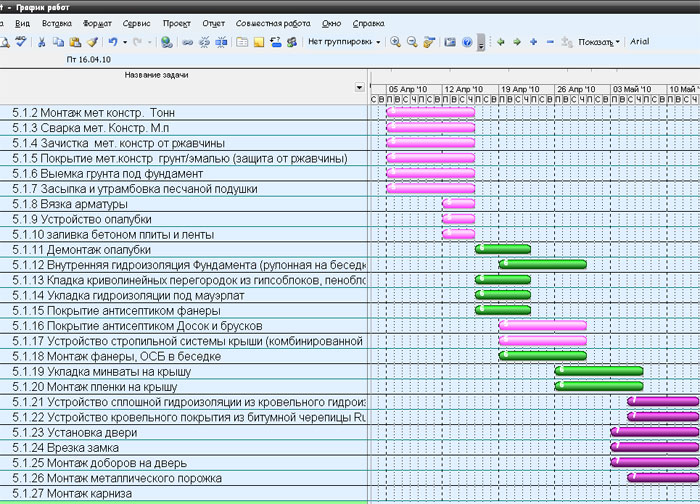This screenshot has width=700, height=504.
Task: Click the green Gantt bar for task 5.1.12
Action: tap(542, 264)
